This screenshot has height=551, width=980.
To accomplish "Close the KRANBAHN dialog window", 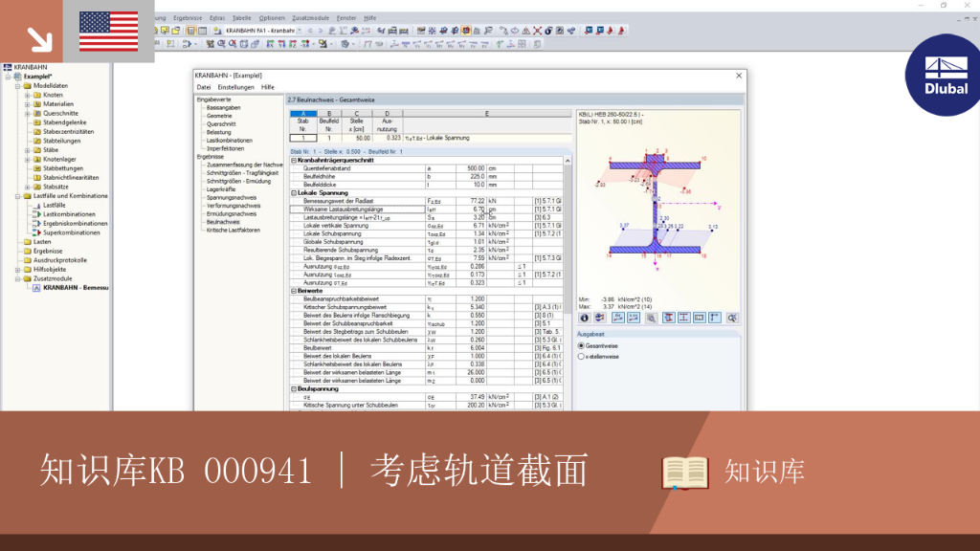I will (x=739, y=75).
